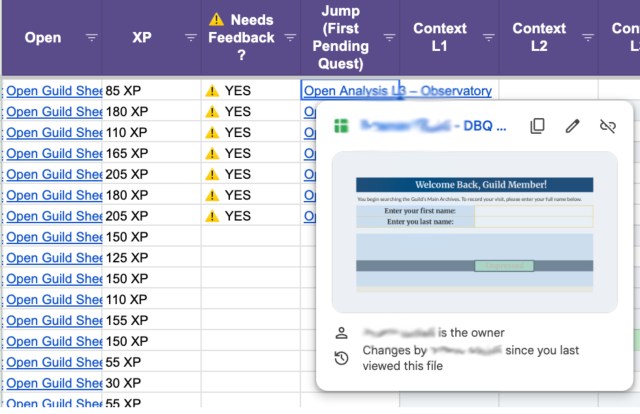Viewport: 640px width, 414px height.
Task: Click the change history clock icon
Action: [342, 358]
